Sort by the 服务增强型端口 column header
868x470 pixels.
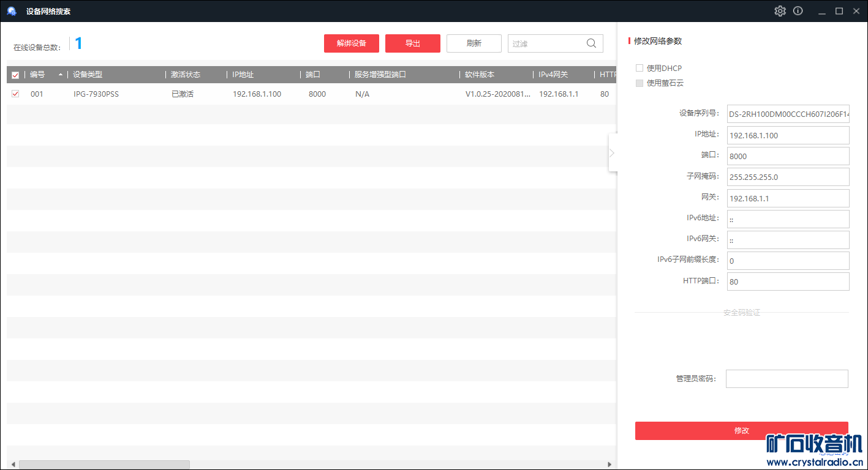click(380, 75)
